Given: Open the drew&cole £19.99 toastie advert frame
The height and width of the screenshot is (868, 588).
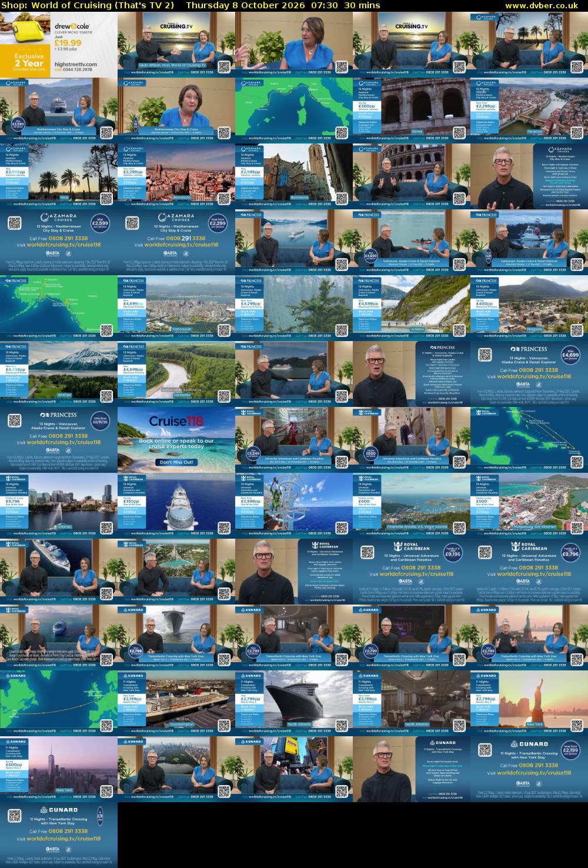Looking at the screenshot, I should tap(59, 45).
